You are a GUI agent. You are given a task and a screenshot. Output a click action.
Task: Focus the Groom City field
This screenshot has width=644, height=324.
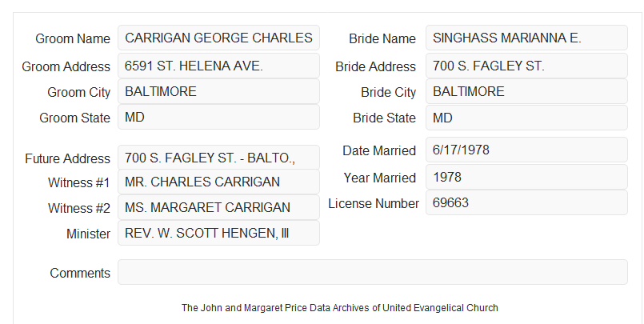point(218,91)
